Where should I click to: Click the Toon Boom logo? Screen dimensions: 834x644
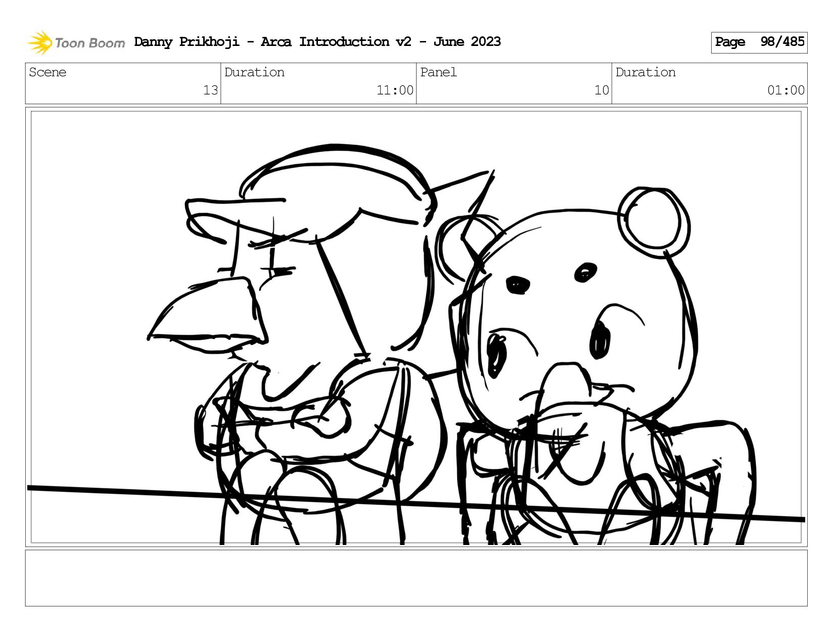pyautogui.click(x=76, y=42)
